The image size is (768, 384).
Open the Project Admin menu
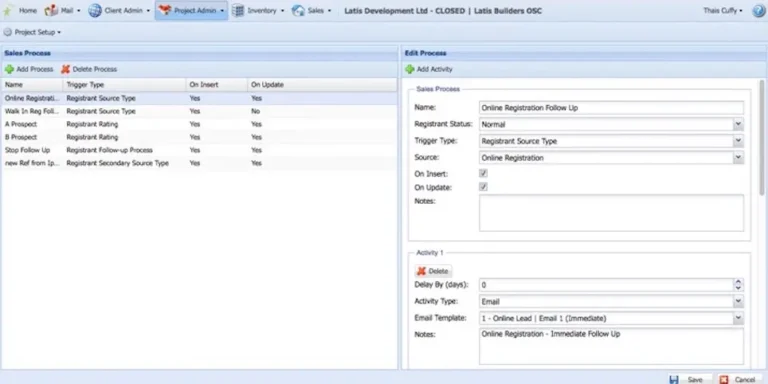192,10
